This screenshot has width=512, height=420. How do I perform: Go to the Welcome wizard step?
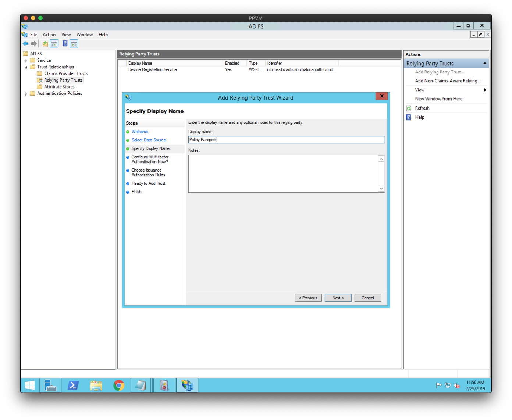click(140, 132)
